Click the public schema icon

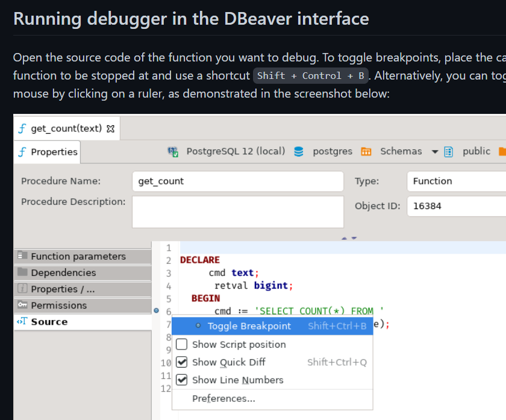447,151
